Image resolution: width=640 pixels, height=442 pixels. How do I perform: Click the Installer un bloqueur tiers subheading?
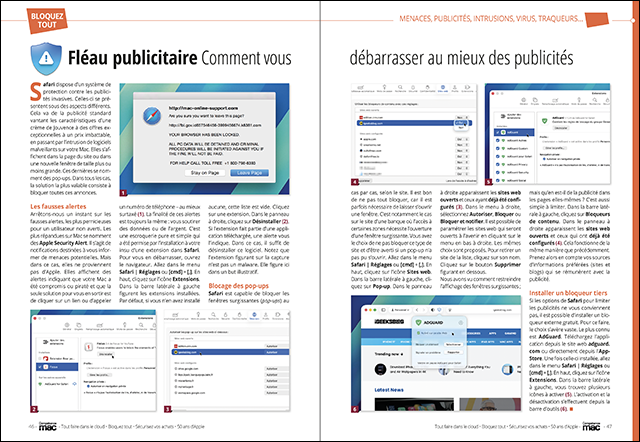pos(568,293)
